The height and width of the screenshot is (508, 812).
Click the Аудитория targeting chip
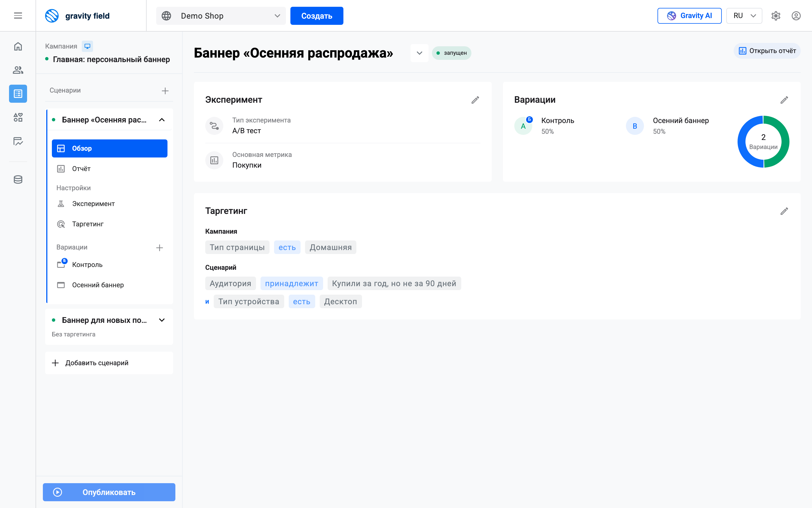point(231,284)
